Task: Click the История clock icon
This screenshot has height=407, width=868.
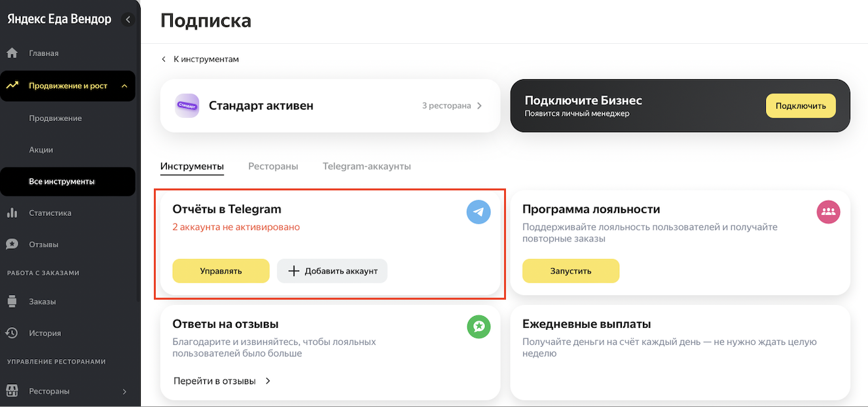Action: 12,333
